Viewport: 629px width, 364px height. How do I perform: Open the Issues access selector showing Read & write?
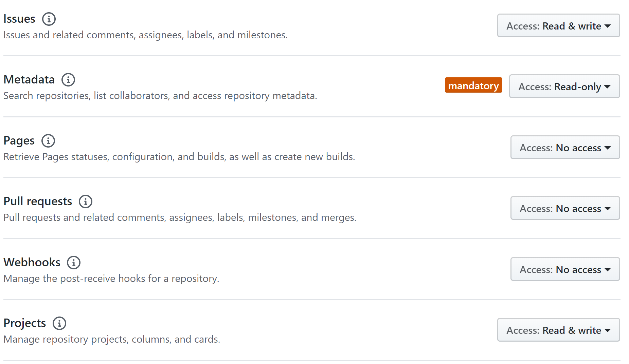pos(558,26)
